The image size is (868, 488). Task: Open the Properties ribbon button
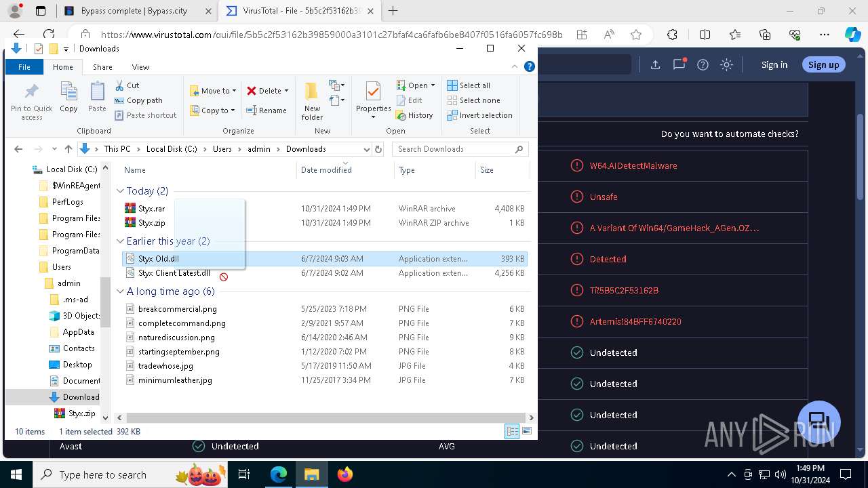point(373,102)
